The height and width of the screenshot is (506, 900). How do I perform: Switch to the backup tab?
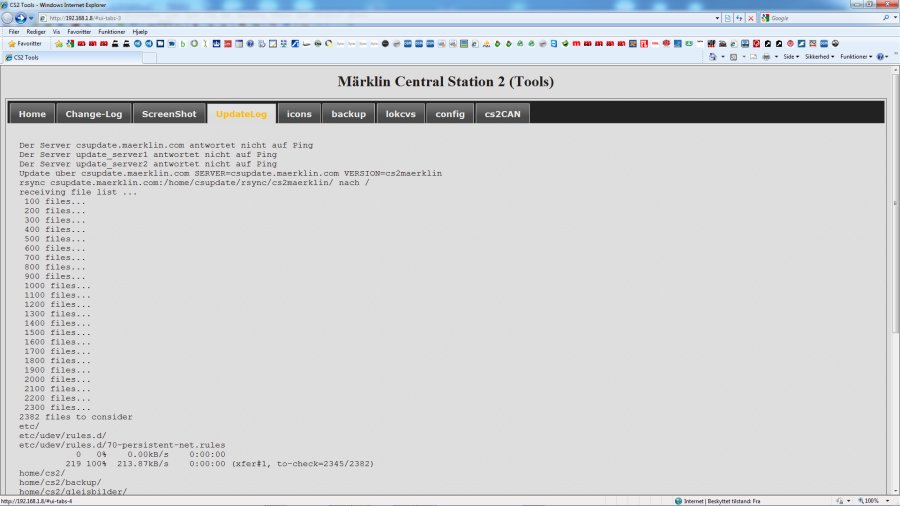click(x=348, y=114)
